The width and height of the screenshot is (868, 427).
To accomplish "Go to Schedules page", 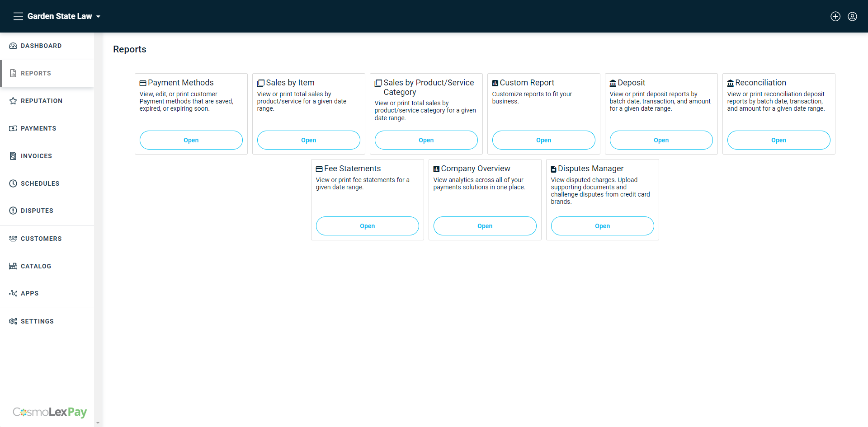I will point(47,183).
